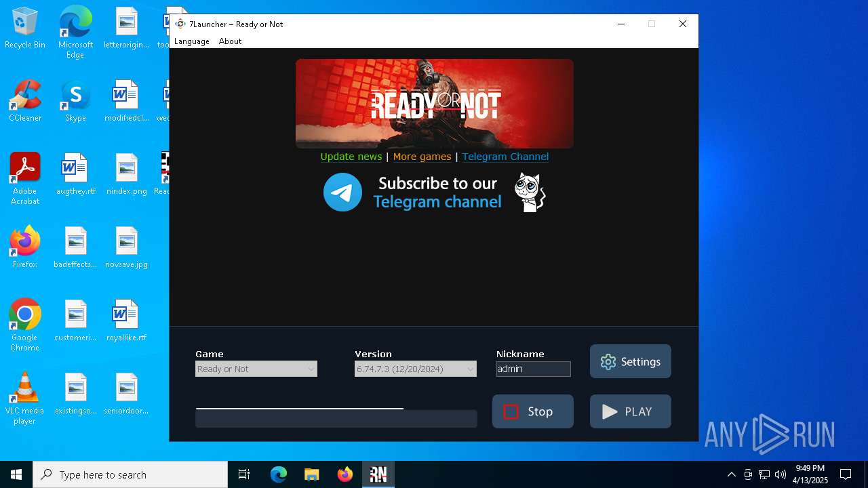Select the CCleaner desktop shortcut
This screenshot has width=868, height=488.
[25, 101]
